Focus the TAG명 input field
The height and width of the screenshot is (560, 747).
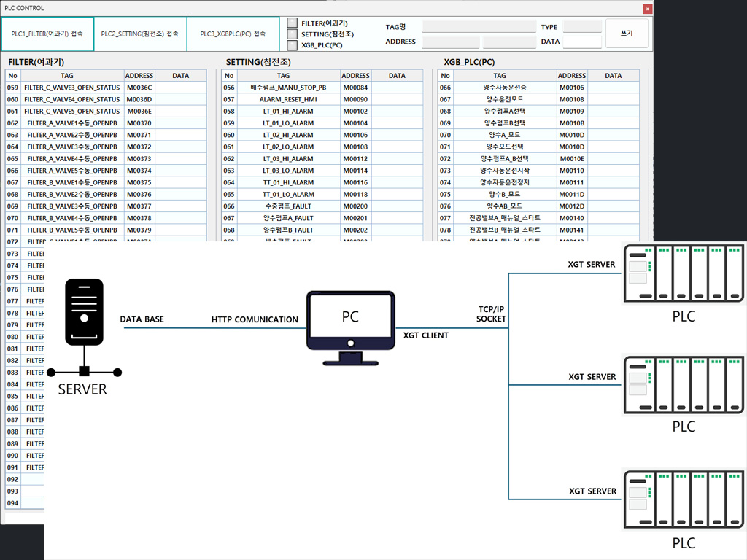point(479,27)
